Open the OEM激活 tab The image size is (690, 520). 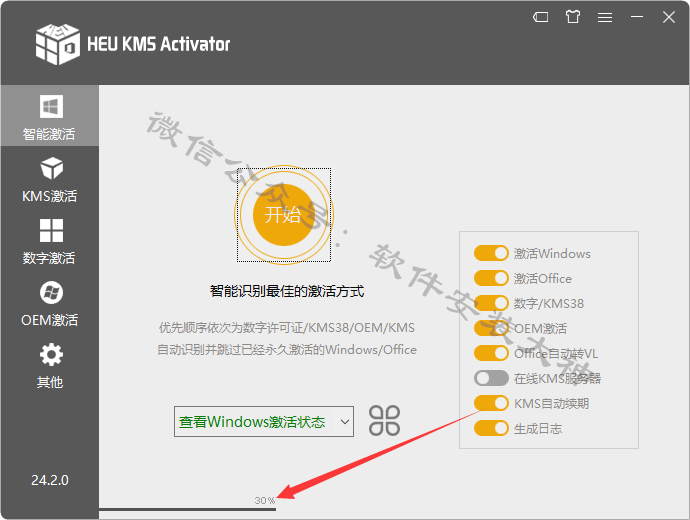pos(50,304)
